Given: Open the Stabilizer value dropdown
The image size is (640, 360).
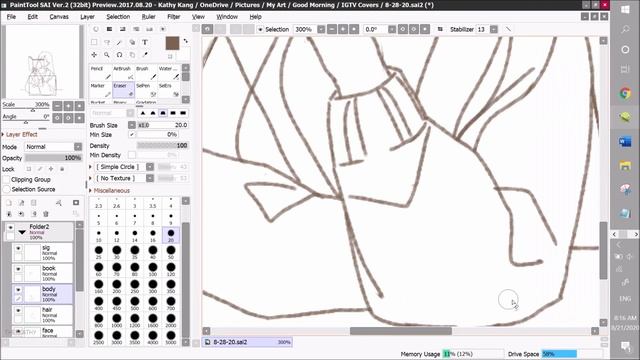Looking at the screenshot, I should coord(494,29).
